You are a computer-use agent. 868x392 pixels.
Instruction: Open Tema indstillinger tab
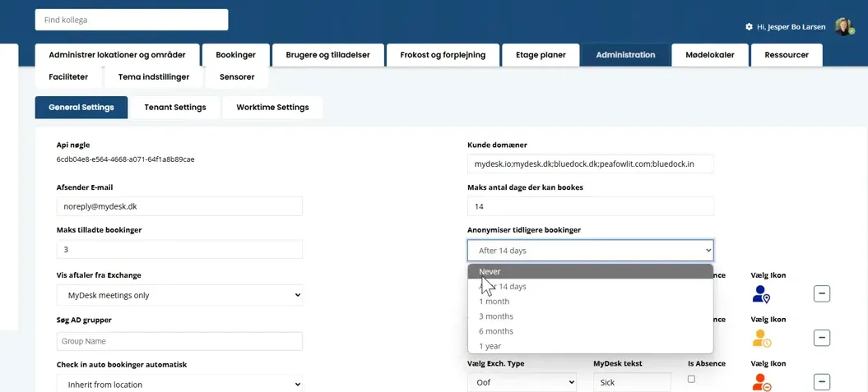[x=154, y=77]
